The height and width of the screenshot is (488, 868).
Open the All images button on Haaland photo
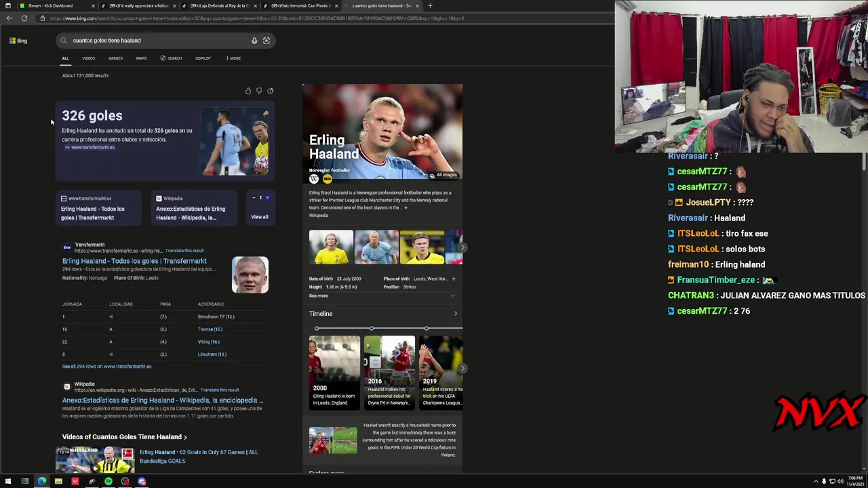443,175
